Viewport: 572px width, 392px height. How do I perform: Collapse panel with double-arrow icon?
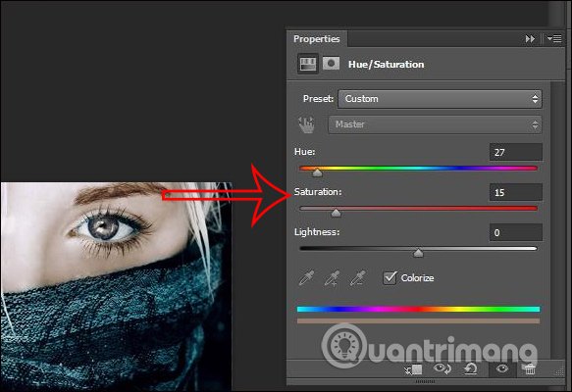[530, 38]
